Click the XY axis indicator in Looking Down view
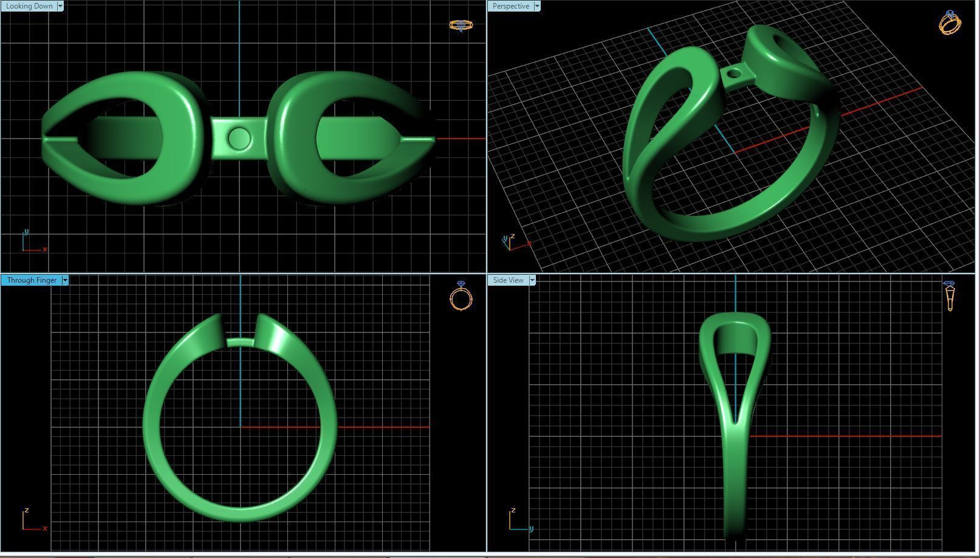 33,241
